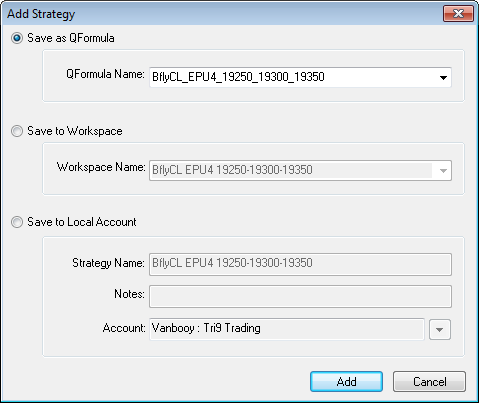Dismiss dialog with the Cancel button
The height and width of the screenshot is (403, 479).
click(429, 382)
